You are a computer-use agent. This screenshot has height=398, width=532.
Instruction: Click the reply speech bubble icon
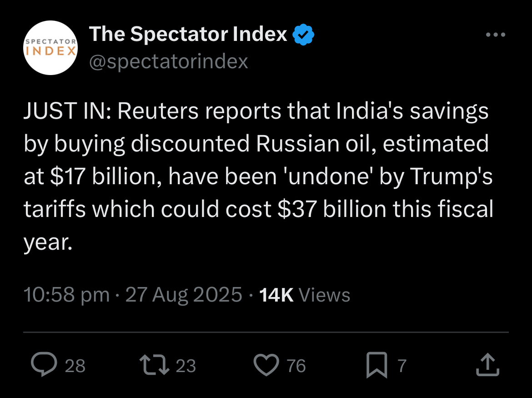44,365
